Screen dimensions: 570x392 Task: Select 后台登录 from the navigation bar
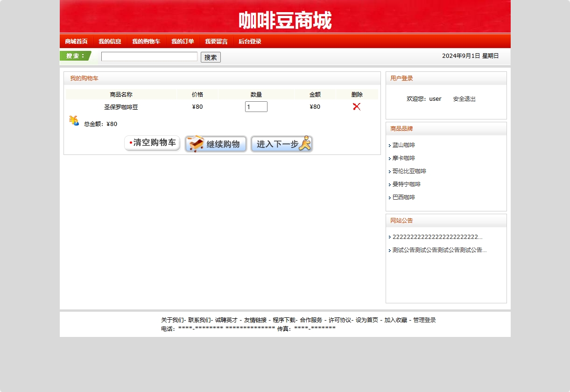pyautogui.click(x=250, y=41)
